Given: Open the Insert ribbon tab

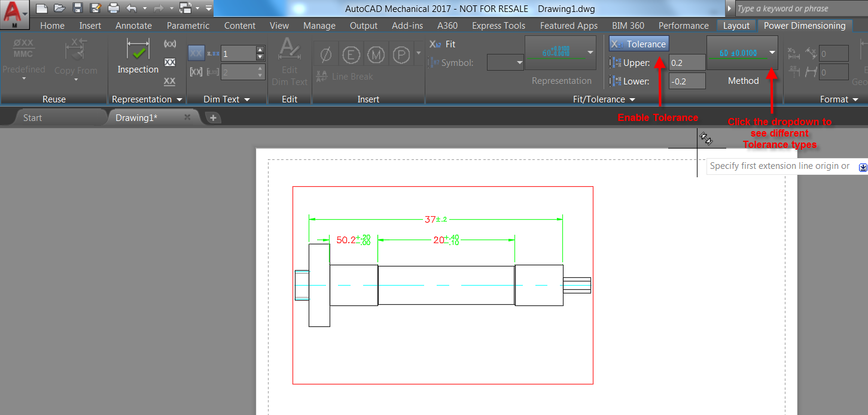Looking at the screenshot, I should click(x=90, y=26).
